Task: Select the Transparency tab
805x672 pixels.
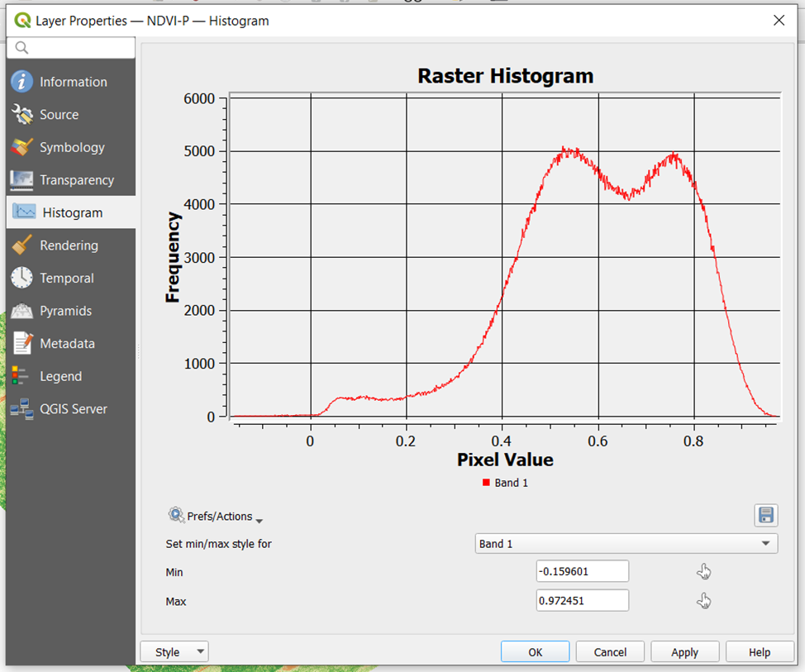Action: tap(71, 180)
